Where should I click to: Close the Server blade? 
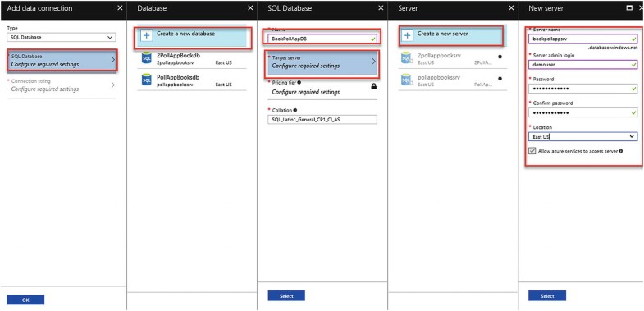point(511,8)
